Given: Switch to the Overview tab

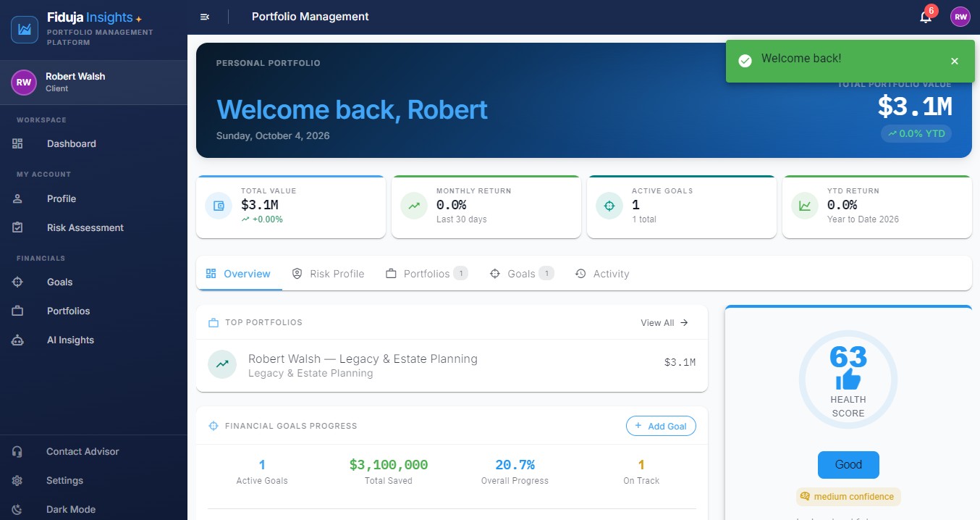Looking at the screenshot, I should [x=238, y=274].
